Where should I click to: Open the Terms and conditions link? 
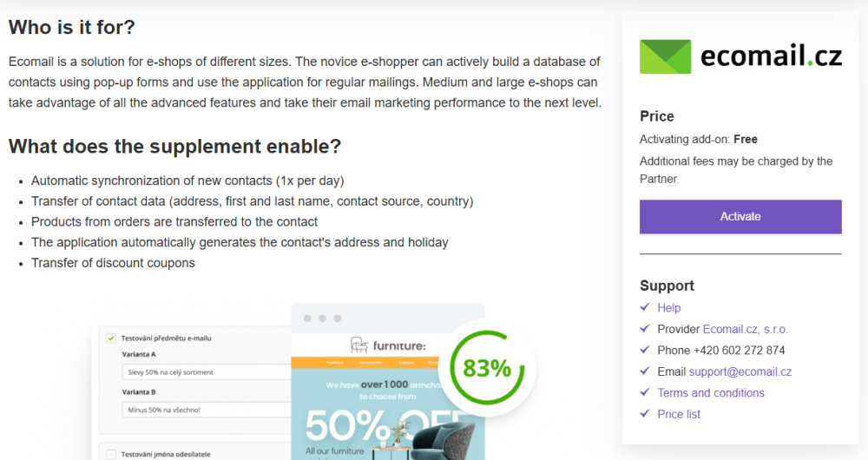pyautogui.click(x=711, y=393)
